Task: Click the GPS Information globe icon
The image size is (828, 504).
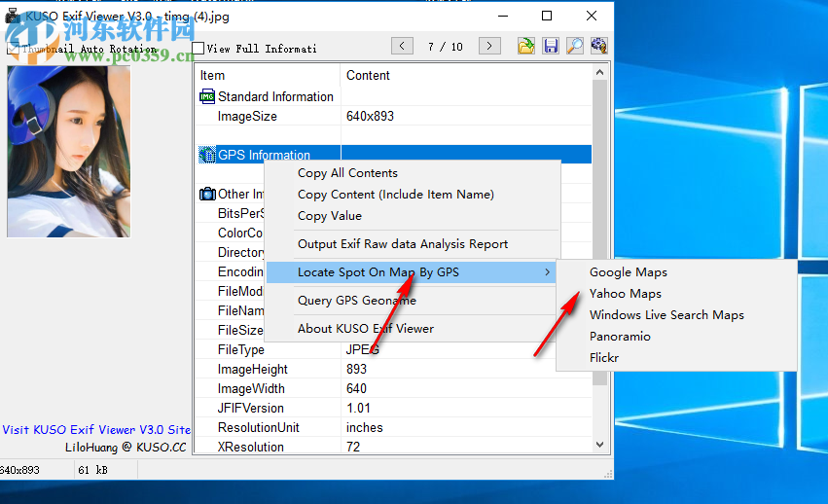Action: [207, 155]
